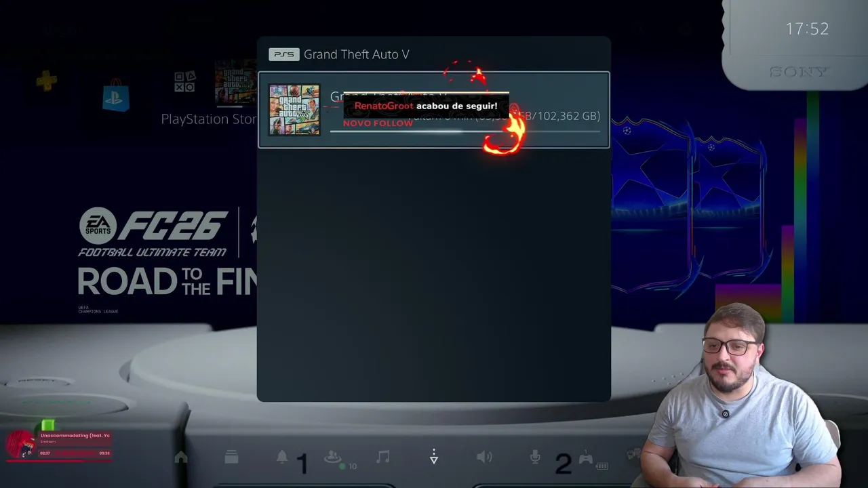Click the 'NOVO FOLLOW' label
The image size is (868, 488).
point(378,123)
